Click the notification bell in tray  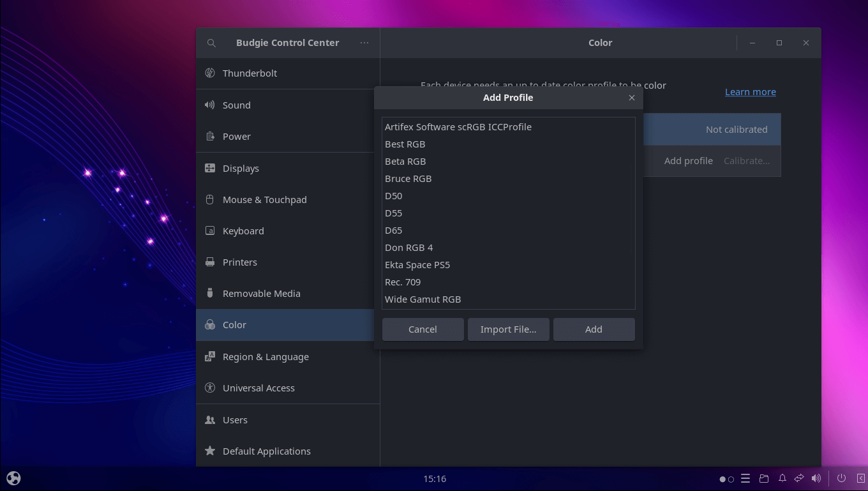tap(782, 478)
